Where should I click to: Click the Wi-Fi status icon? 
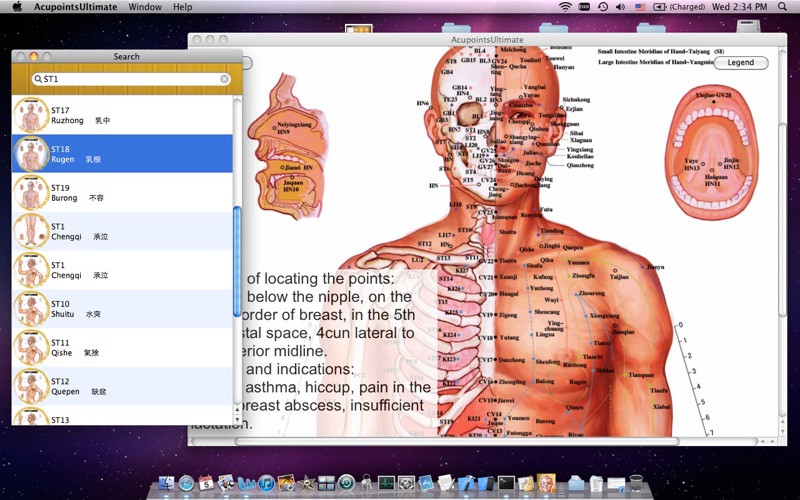click(x=565, y=7)
